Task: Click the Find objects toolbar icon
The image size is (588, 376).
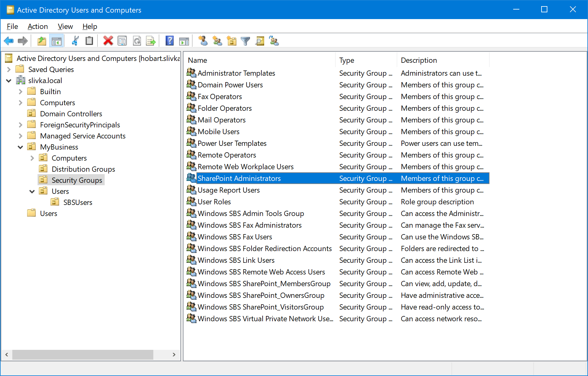Action: coord(260,41)
